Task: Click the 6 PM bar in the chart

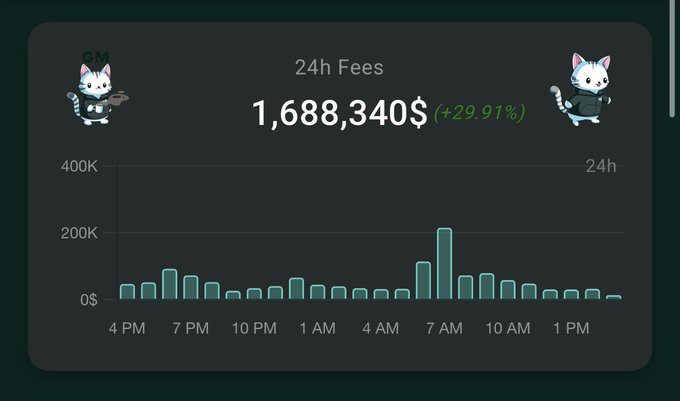Action: 170,284
